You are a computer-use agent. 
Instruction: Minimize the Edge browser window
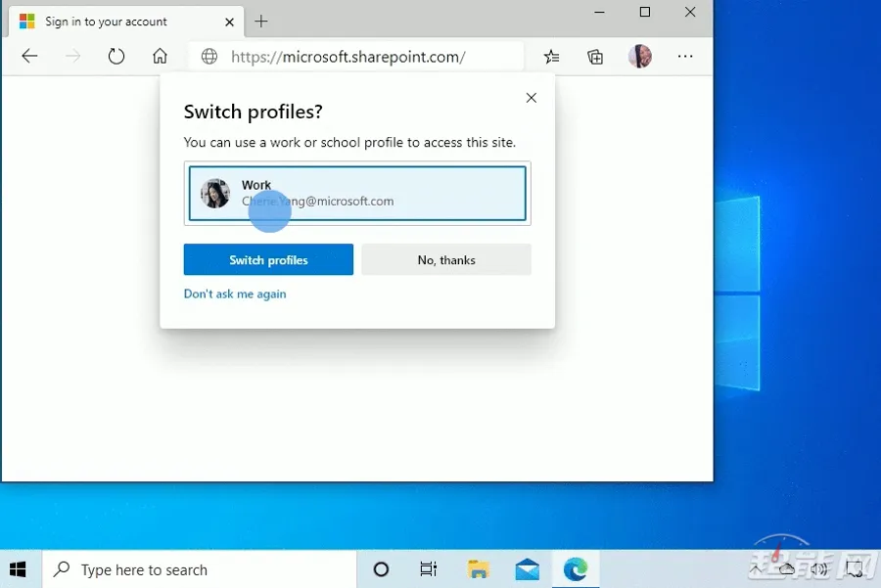click(x=599, y=12)
